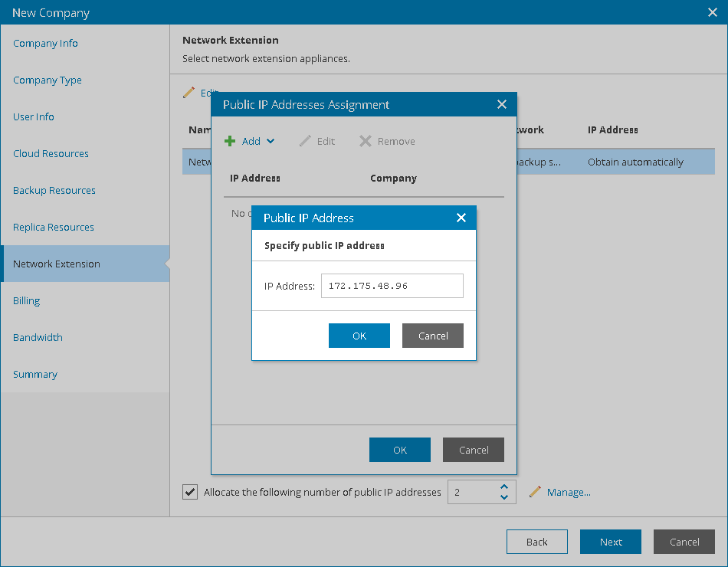The width and height of the screenshot is (728, 567).
Task: Open the Company Type step
Action: coord(48,80)
